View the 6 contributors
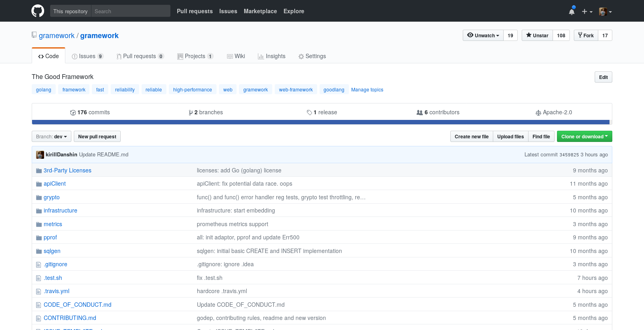The image size is (644, 330). tap(438, 112)
